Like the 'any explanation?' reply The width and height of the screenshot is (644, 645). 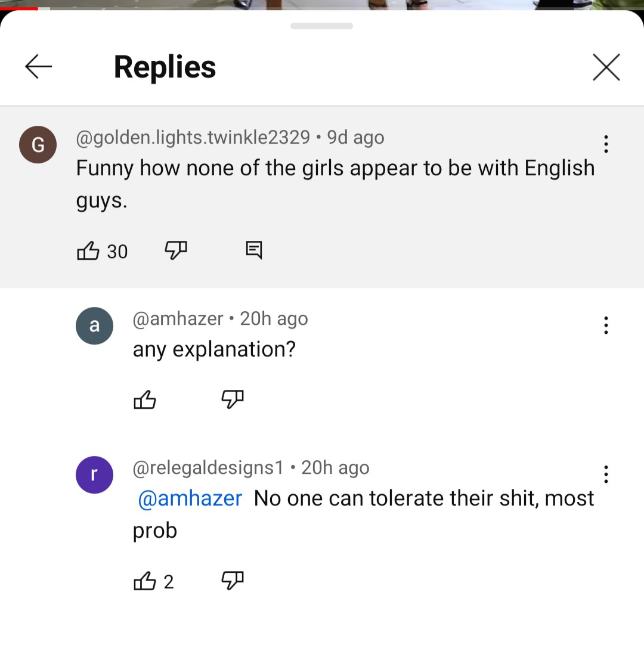145,399
